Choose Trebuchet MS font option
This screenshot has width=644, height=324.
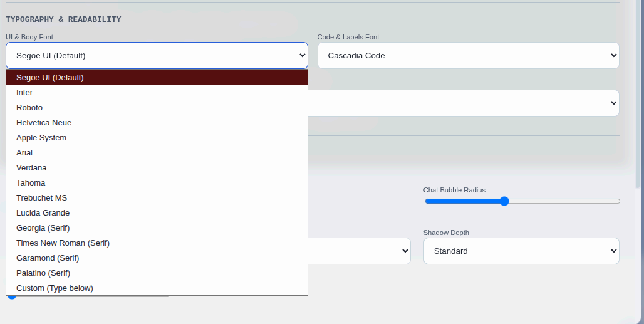coord(157,198)
